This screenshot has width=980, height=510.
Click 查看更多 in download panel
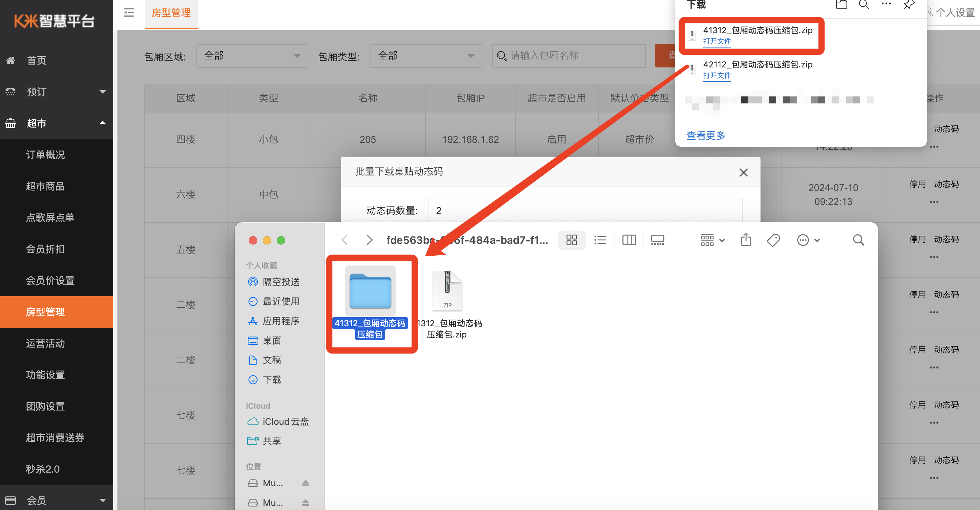click(x=706, y=135)
